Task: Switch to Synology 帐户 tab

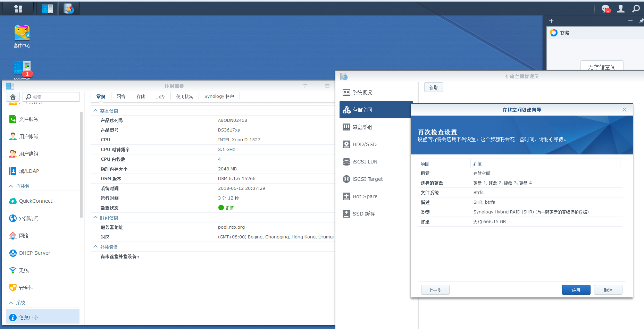Action: coord(219,96)
